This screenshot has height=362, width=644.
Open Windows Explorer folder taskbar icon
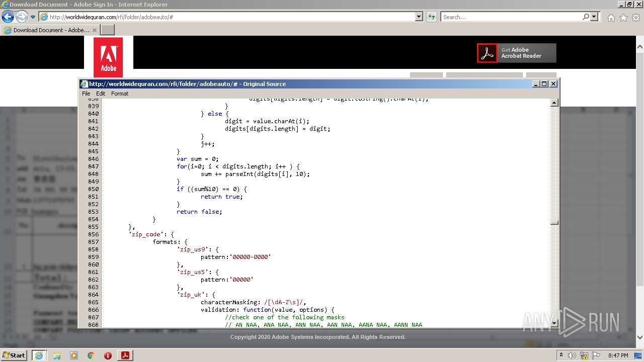(57, 355)
